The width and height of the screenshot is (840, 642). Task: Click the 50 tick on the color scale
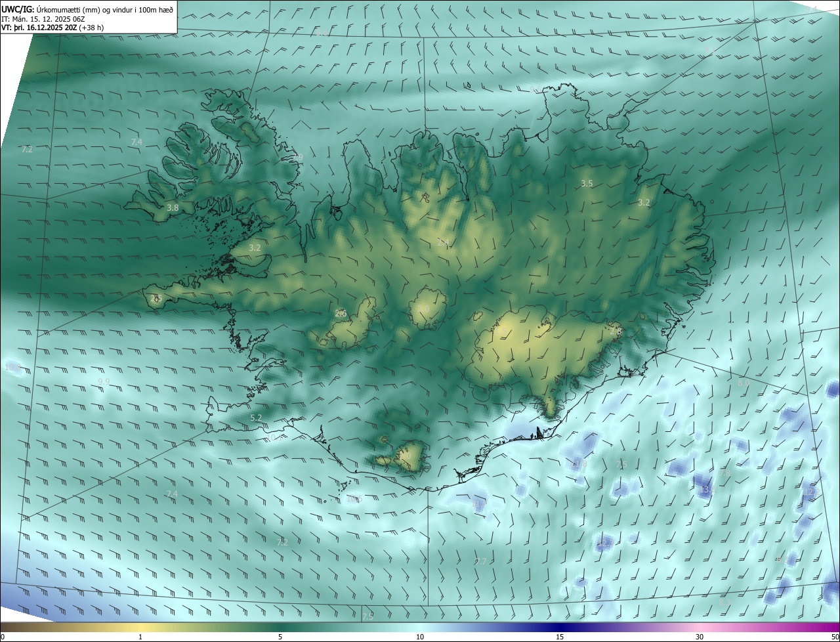tap(835, 637)
